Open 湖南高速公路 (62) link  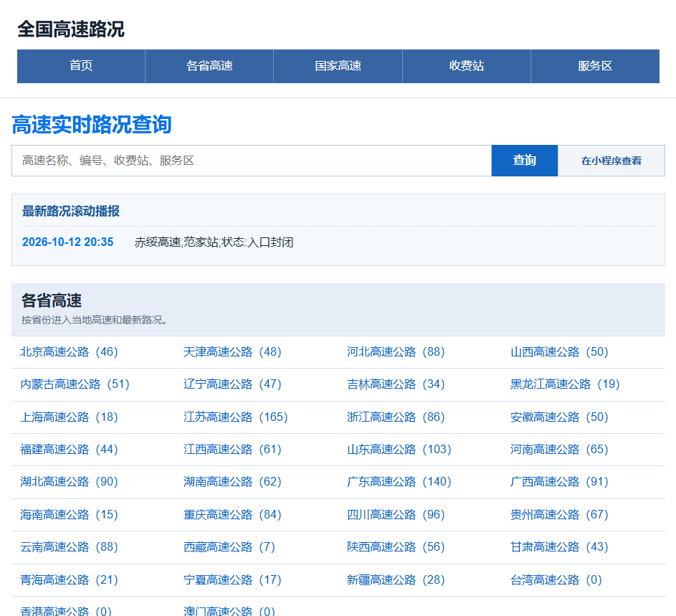(232, 482)
